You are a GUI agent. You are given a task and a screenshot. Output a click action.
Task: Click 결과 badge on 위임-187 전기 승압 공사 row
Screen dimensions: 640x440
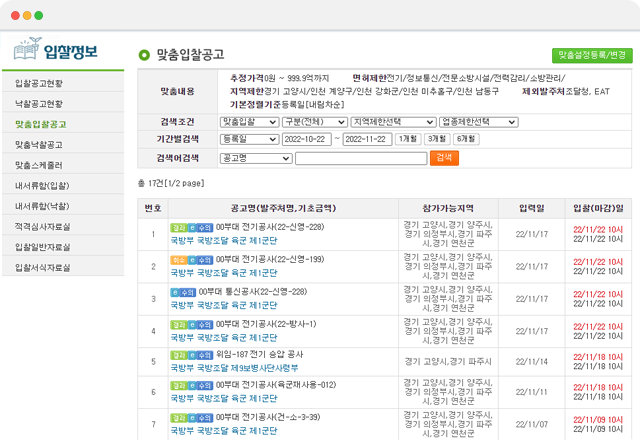[x=179, y=355]
